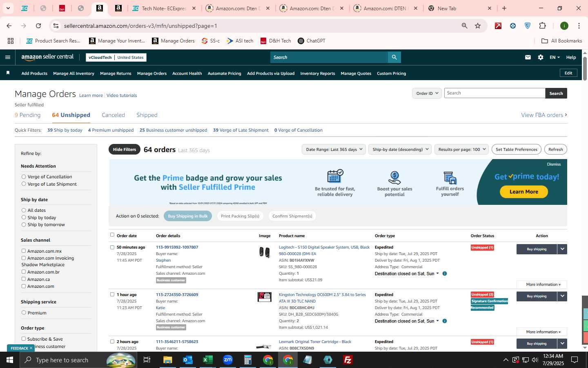Open the Chrome three-dot menu
The height and width of the screenshot is (368, 588).
point(579,26)
